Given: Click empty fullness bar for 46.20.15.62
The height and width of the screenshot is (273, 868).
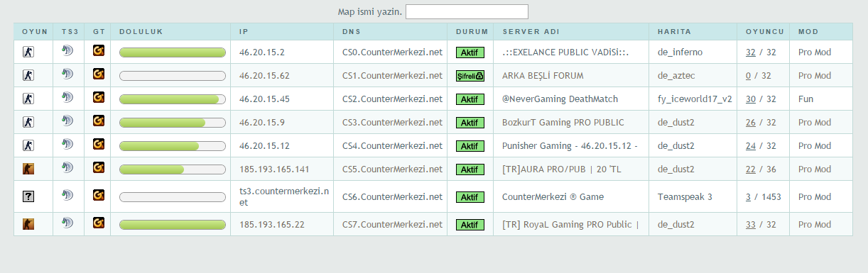Looking at the screenshot, I should (173, 76).
